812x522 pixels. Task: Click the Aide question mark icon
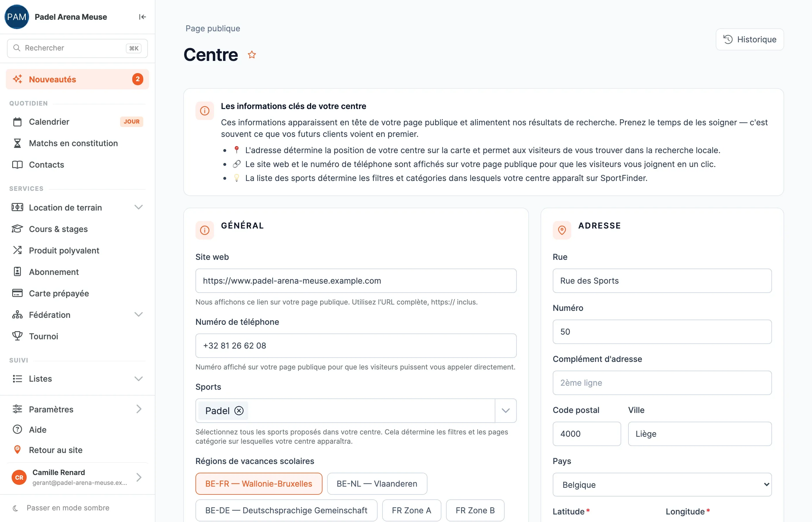[x=17, y=429]
